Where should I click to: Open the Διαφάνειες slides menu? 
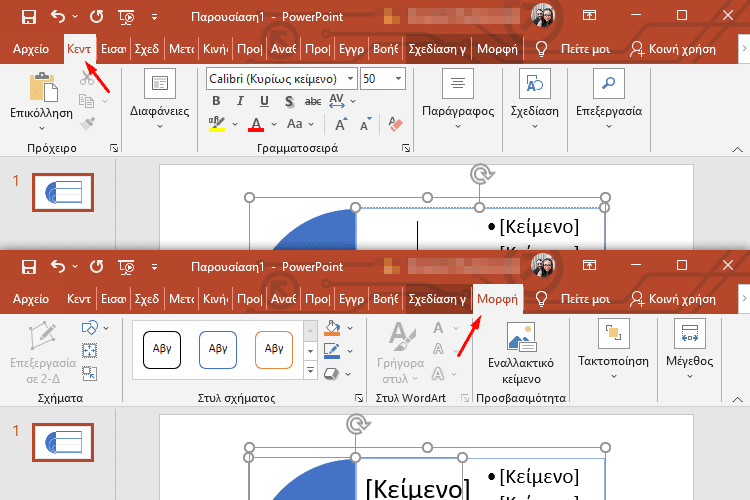159,100
